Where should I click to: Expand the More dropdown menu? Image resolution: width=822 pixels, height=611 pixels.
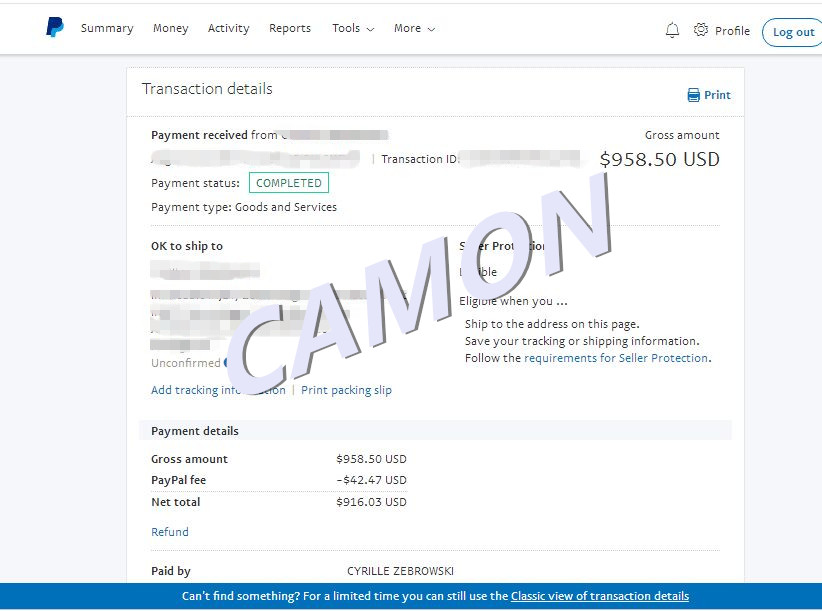tap(415, 28)
